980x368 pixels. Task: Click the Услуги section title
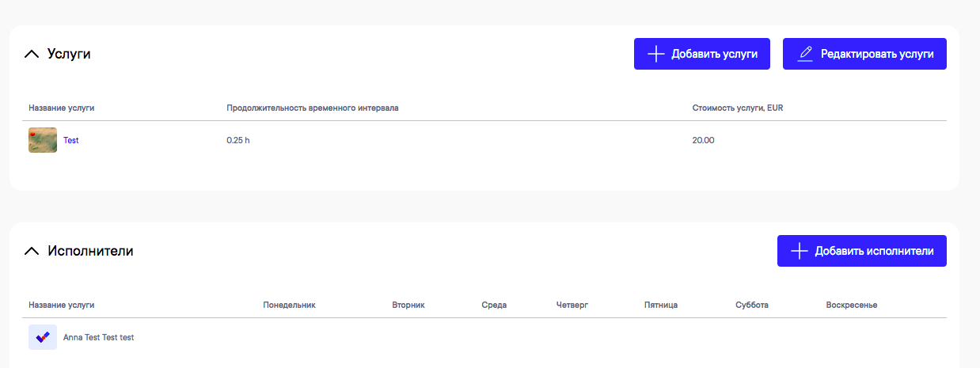[x=69, y=54]
